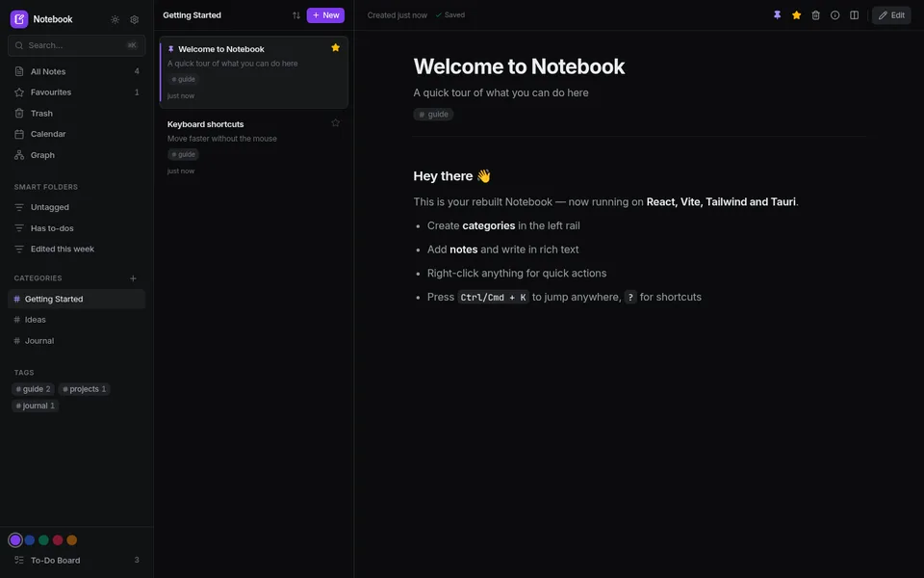Click the search magnifier icon

coord(19,45)
